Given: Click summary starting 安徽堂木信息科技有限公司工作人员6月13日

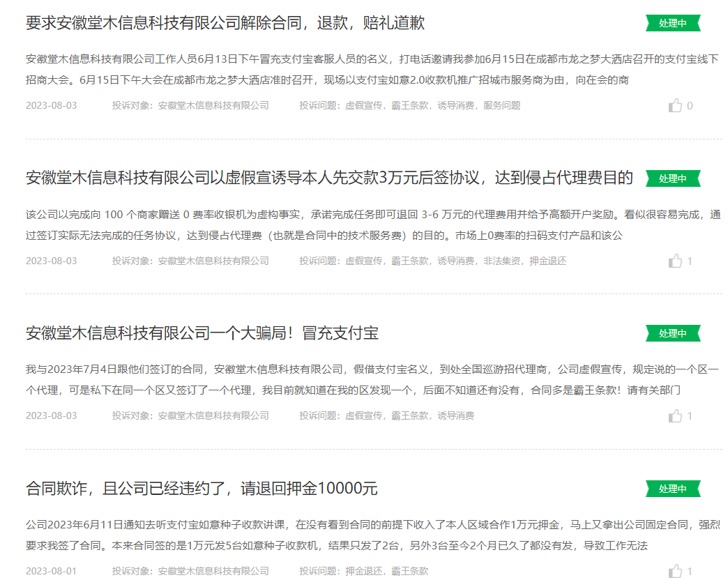Looking at the screenshot, I should click(x=372, y=70).
